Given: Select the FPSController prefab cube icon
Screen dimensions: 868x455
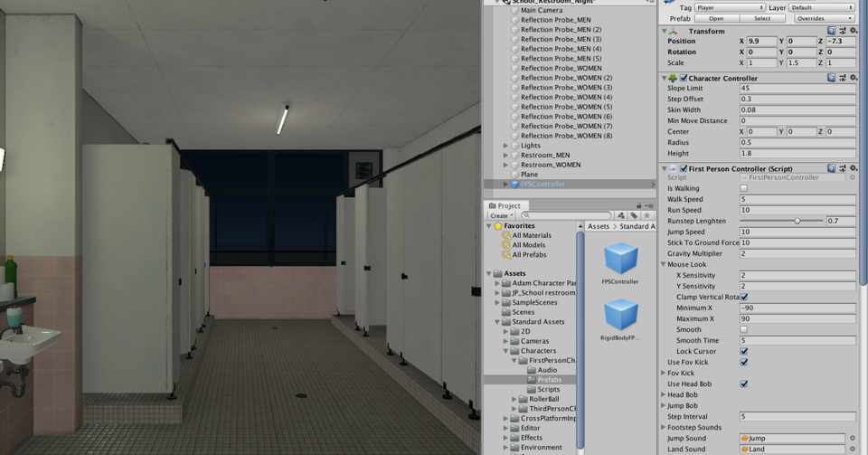Looking at the screenshot, I should pyautogui.click(x=620, y=259).
